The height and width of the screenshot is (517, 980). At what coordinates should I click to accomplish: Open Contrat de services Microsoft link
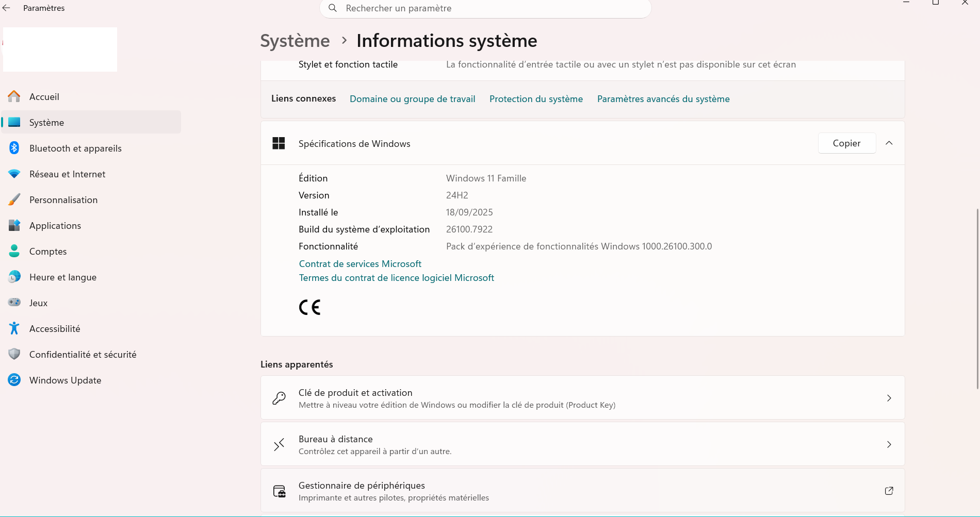click(360, 264)
